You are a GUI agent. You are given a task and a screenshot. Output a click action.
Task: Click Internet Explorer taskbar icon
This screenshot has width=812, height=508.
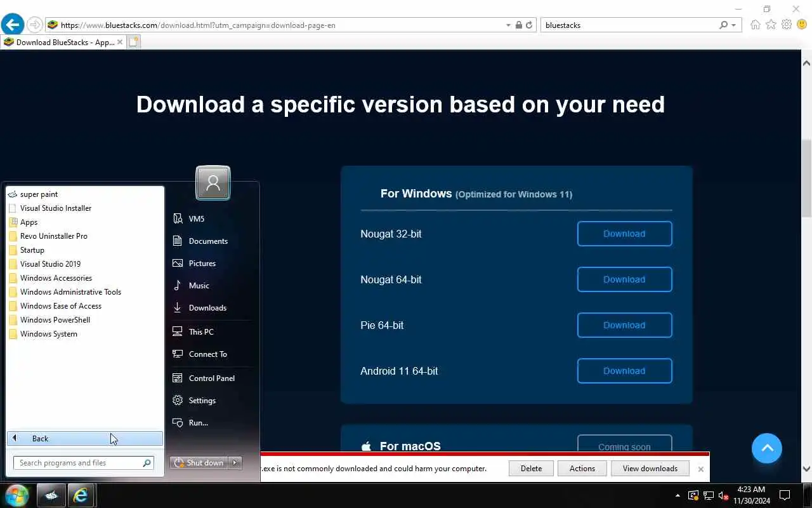[81, 495]
